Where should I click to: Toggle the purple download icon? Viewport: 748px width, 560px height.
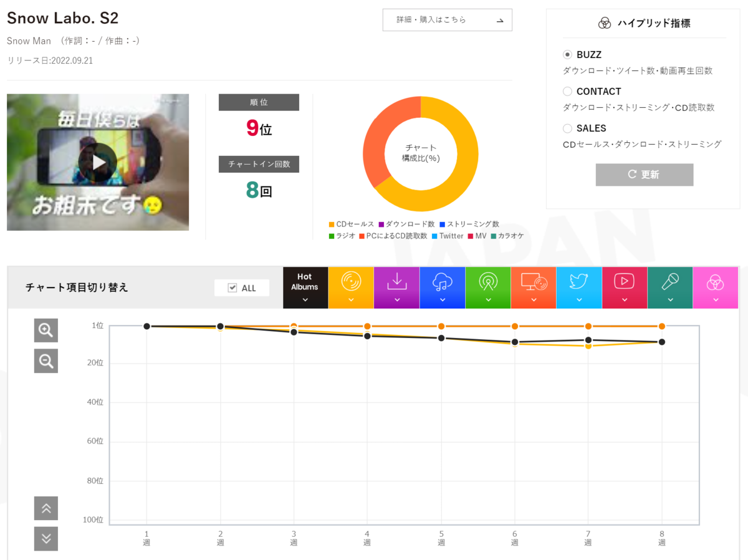[396, 287]
